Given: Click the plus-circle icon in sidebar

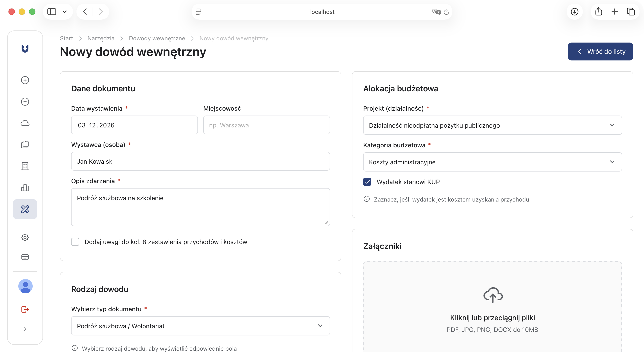Looking at the screenshot, I should click(x=25, y=80).
